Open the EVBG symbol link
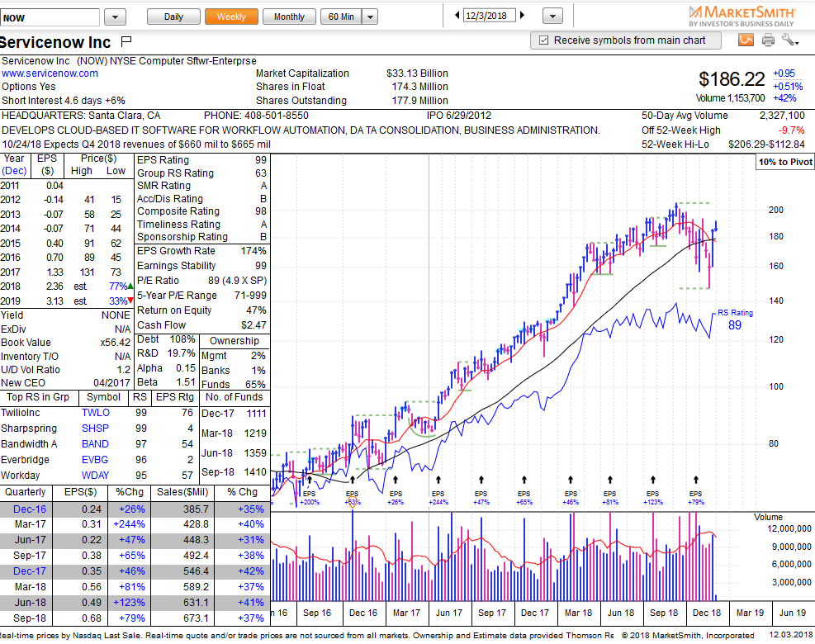 click(x=95, y=460)
